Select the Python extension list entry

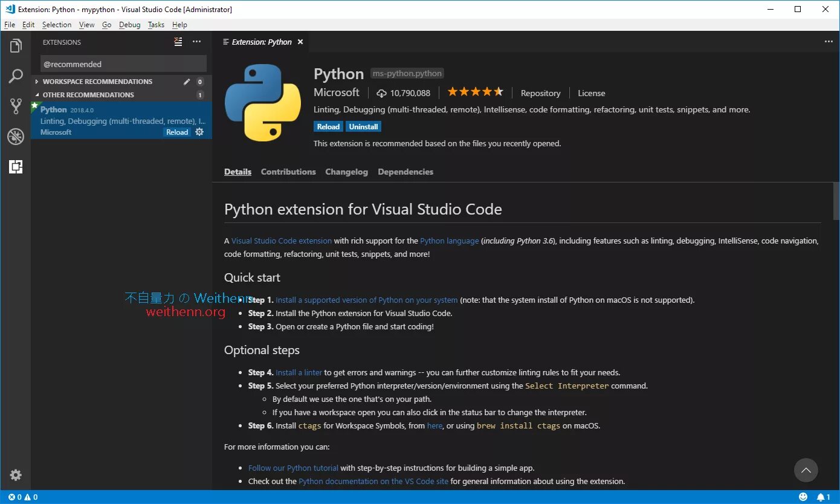coord(121,120)
